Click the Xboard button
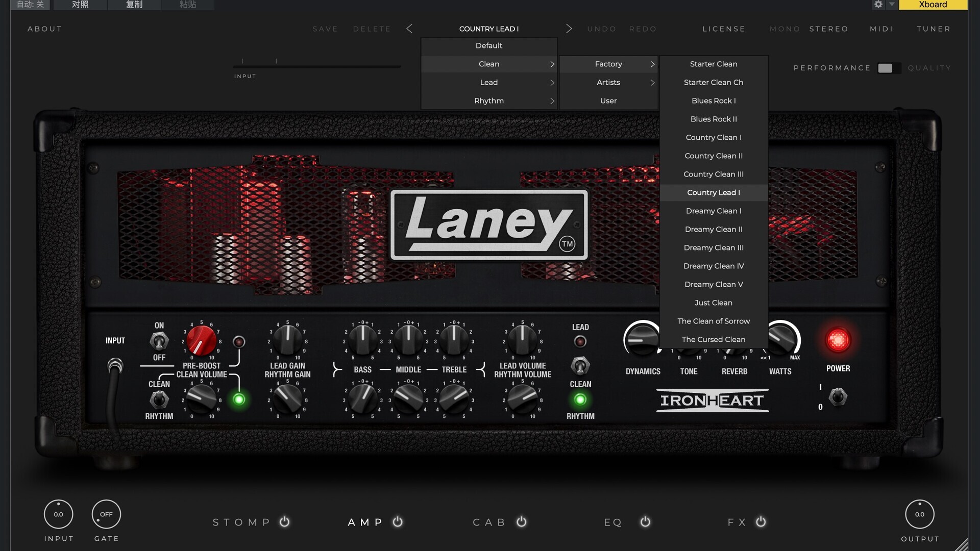This screenshot has width=980, height=551. (x=933, y=5)
